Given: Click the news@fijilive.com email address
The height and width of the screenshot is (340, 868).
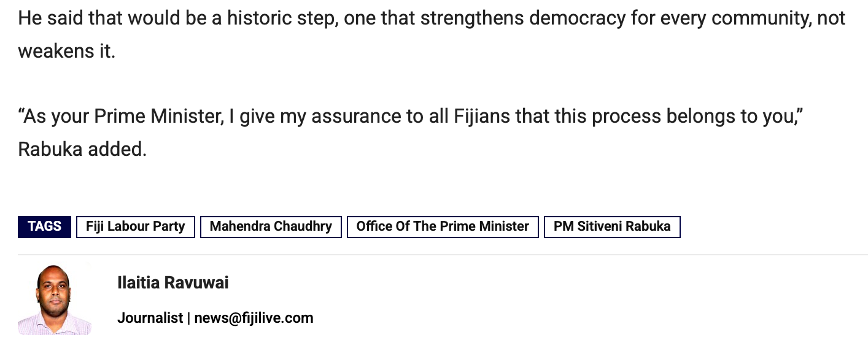Looking at the screenshot, I should (254, 318).
